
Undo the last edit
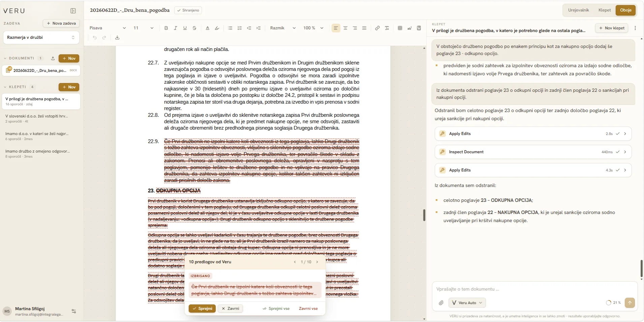coord(95,37)
